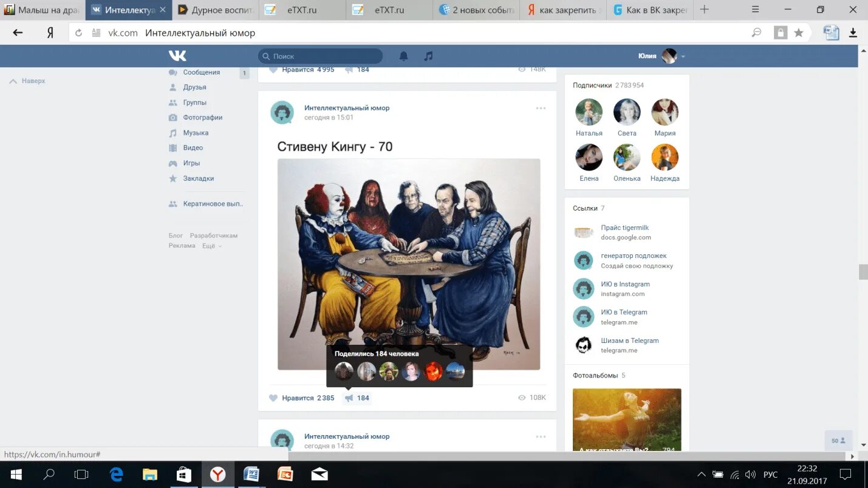Open Microsoft Word from taskbar
The height and width of the screenshot is (488, 868).
click(x=251, y=474)
